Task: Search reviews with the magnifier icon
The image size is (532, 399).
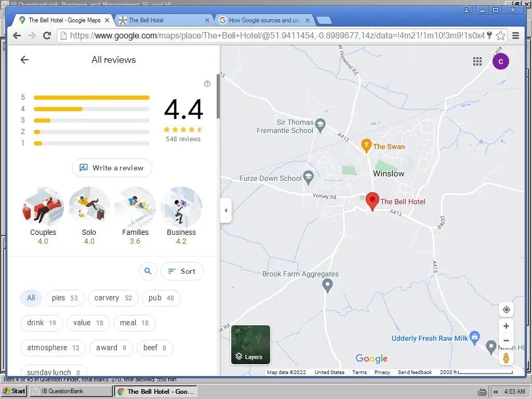Action: pyautogui.click(x=148, y=271)
